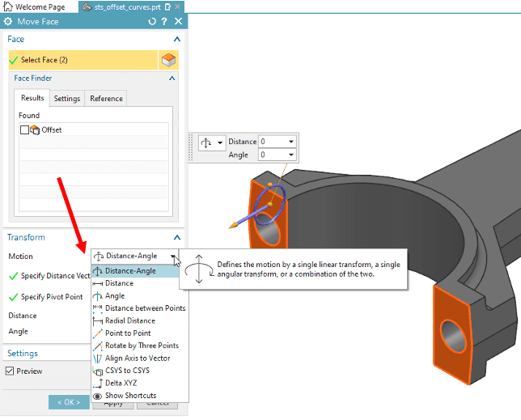Click the OK button
521x420 pixels.
click(69, 402)
